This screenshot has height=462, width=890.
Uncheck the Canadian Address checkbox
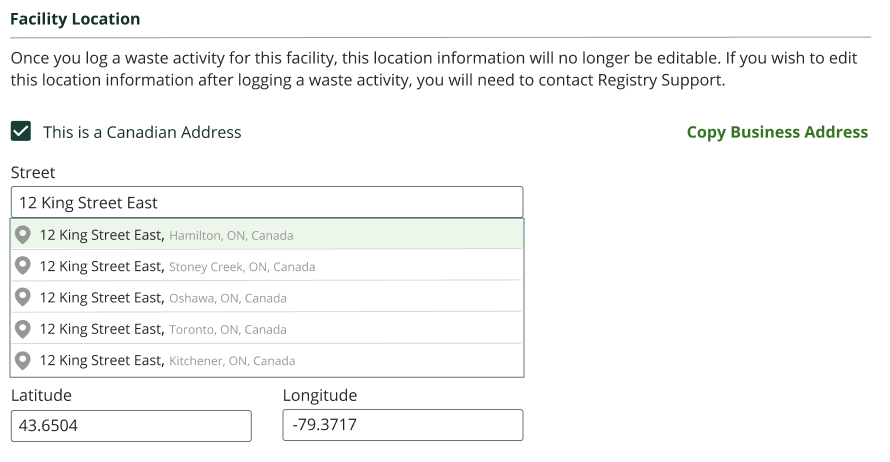coord(21,132)
